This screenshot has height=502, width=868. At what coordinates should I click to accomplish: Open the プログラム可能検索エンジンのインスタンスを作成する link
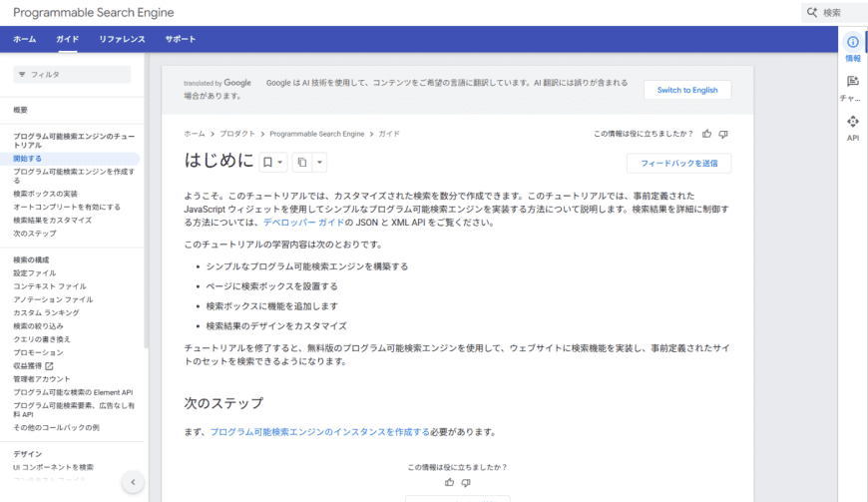tap(319, 432)
